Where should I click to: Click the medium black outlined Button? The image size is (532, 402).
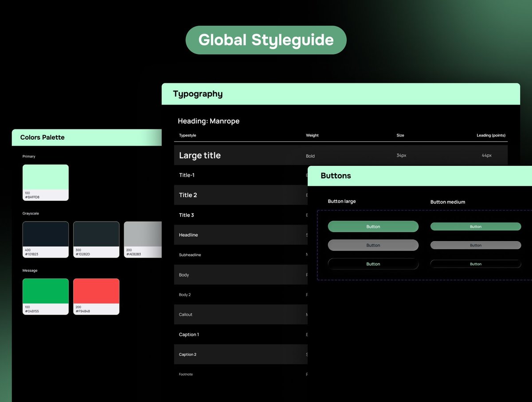click(x=475, y=264)
